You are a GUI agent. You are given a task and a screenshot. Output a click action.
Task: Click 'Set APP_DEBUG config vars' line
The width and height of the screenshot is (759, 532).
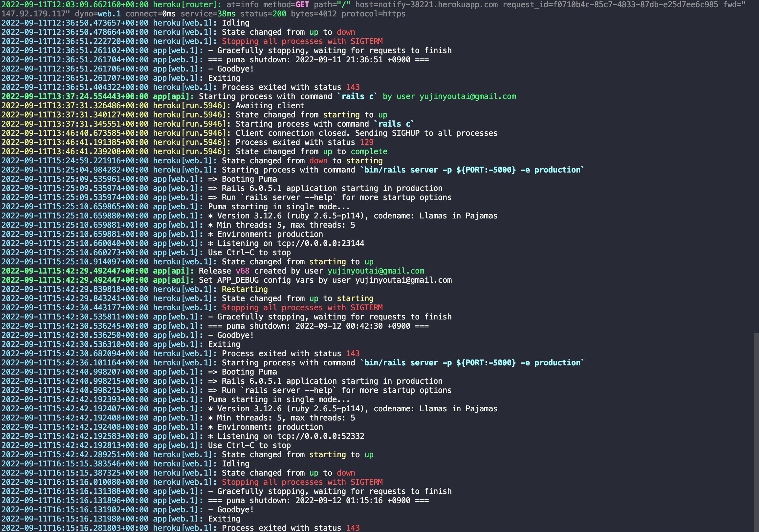(227, 280)
